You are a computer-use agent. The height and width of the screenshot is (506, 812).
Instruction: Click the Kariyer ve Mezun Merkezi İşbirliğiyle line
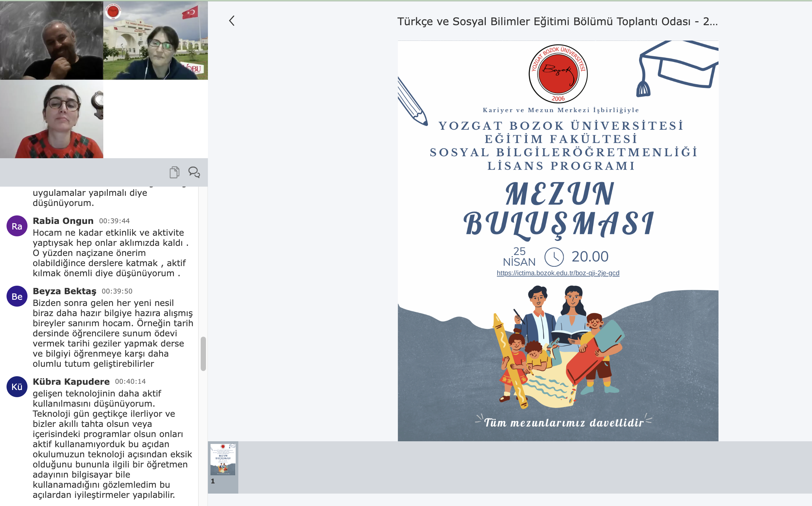tap(561, 110)
